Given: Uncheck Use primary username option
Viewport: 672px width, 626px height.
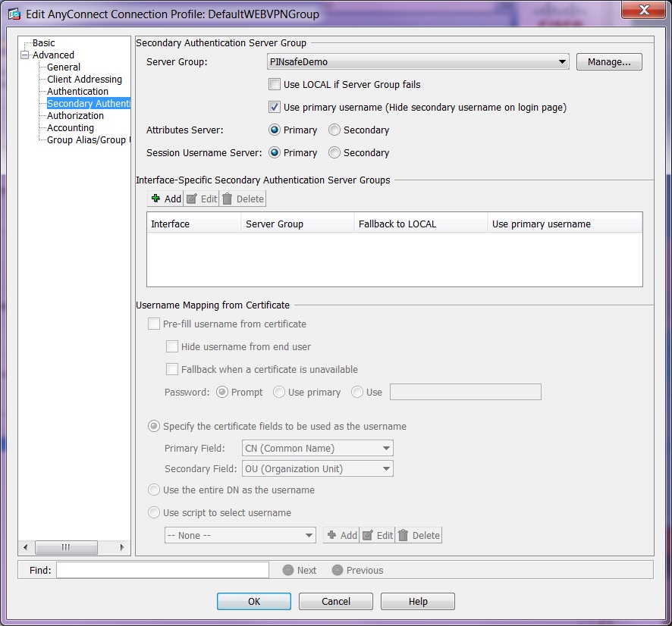Looking at the screenshot, I should (274, 107).
